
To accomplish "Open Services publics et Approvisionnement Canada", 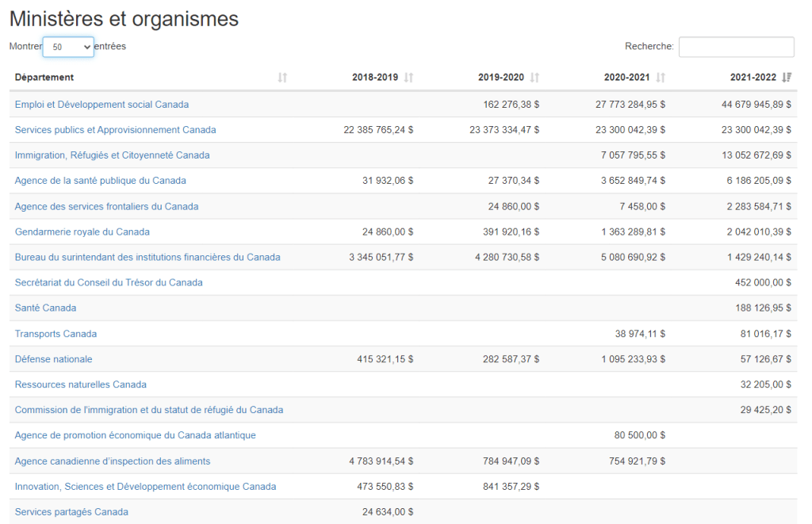I will click(115, 130).
